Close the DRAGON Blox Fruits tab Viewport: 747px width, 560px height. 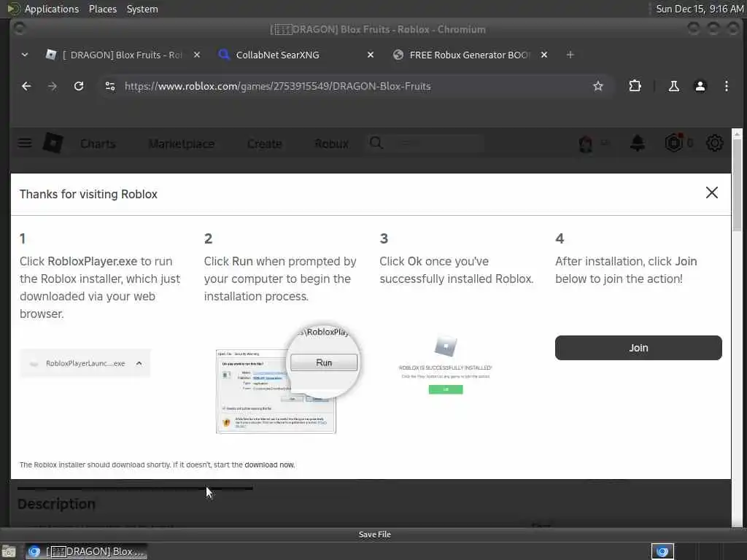pos(197,55)
